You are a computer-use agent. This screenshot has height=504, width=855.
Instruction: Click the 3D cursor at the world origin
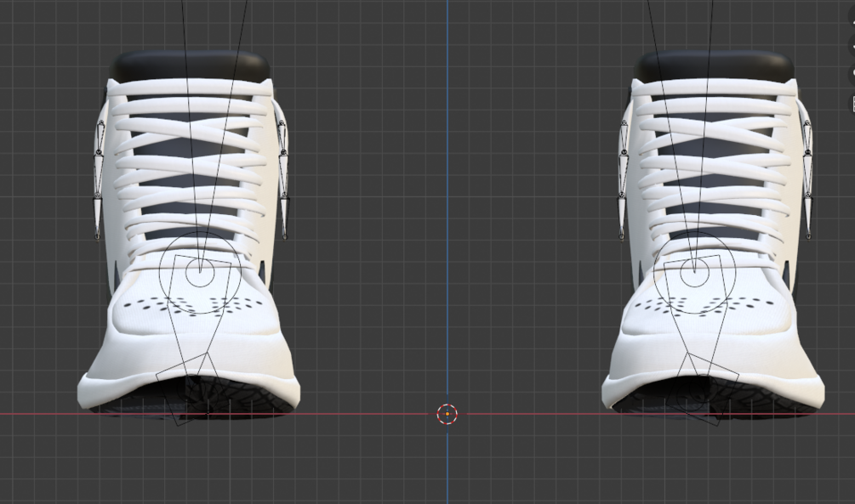click(x=447, y=414)
